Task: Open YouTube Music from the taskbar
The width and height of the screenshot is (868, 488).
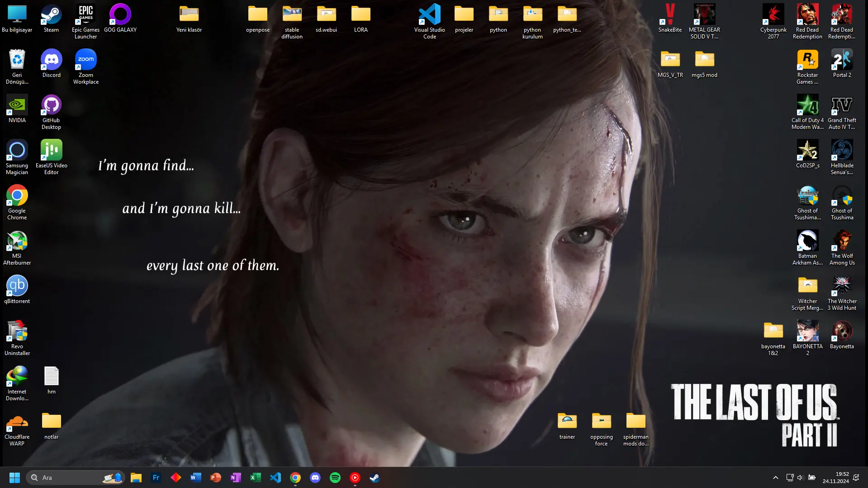Action: click(355, 478)
